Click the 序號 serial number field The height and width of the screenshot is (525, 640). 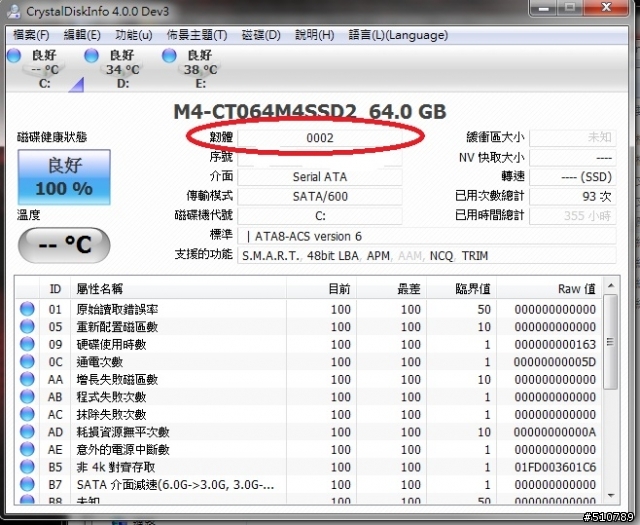click(320, 157)
